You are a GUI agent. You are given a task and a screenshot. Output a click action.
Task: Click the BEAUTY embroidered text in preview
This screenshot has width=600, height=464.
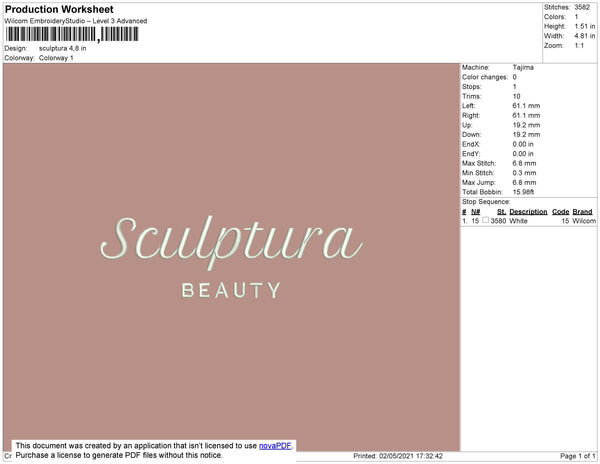pyautogui.click(x=231, y=291)
